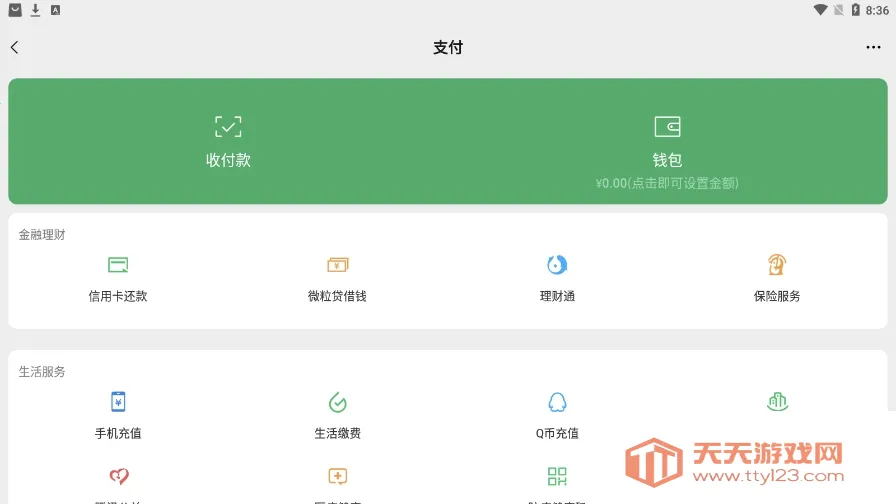The height and width of the screenshot is (504, 896).
Task: Tap the 钱包 wallet icon
Action: [x=667, y=126]
